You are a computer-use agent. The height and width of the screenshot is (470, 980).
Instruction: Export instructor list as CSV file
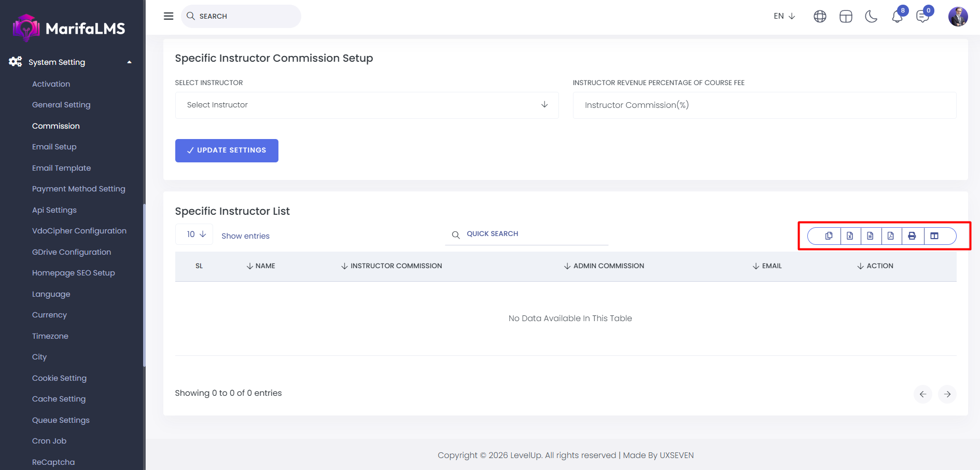pyautogui.click(x=870, y=236)
